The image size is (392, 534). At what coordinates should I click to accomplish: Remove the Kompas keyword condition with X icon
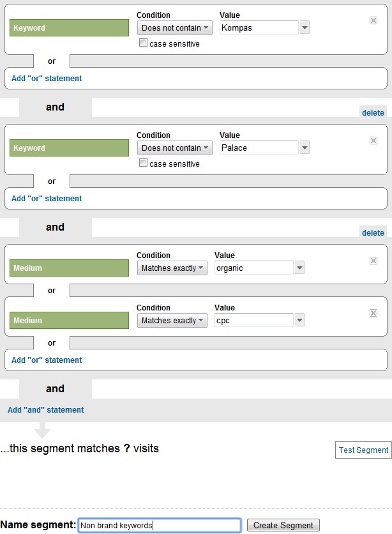coord(373,20)
